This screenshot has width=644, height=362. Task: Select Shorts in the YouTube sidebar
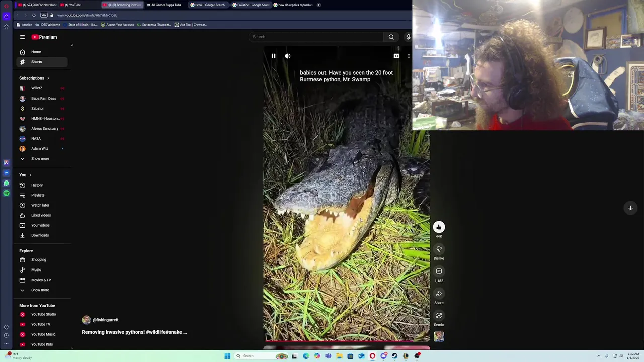tap(42, 62)
